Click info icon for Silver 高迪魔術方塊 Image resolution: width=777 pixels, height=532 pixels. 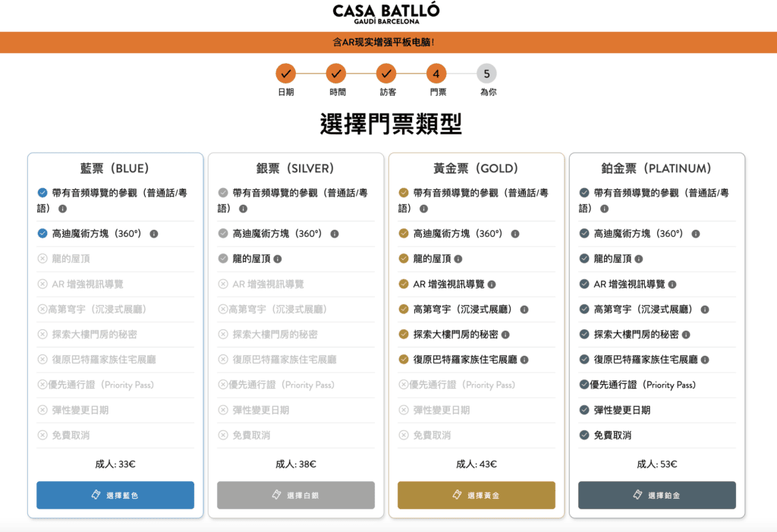click(x=335, y=234)
